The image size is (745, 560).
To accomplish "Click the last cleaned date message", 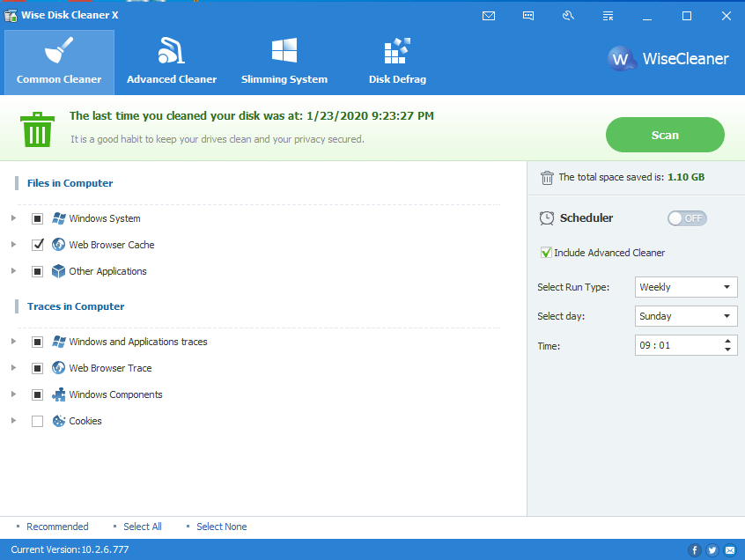I will click(251, 116).
